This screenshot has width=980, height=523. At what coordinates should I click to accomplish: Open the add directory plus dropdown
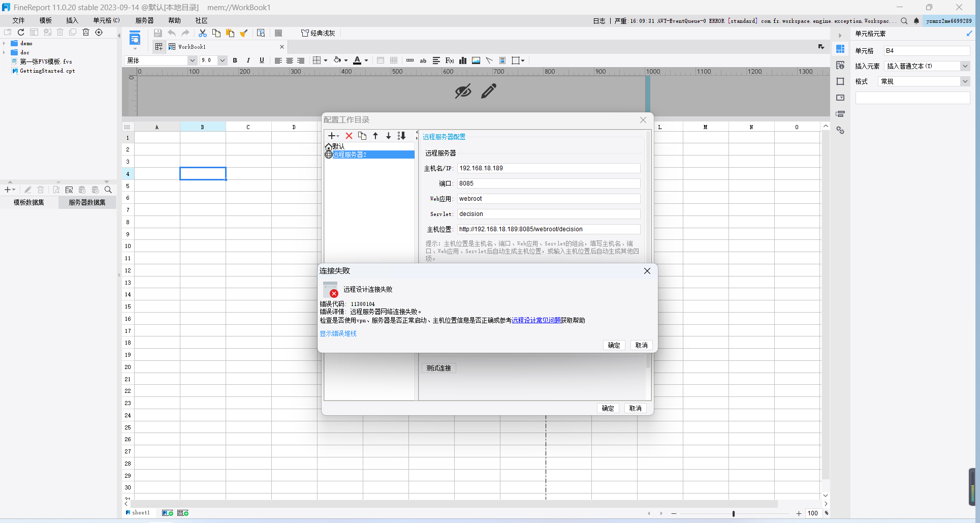tap(333, 136)
